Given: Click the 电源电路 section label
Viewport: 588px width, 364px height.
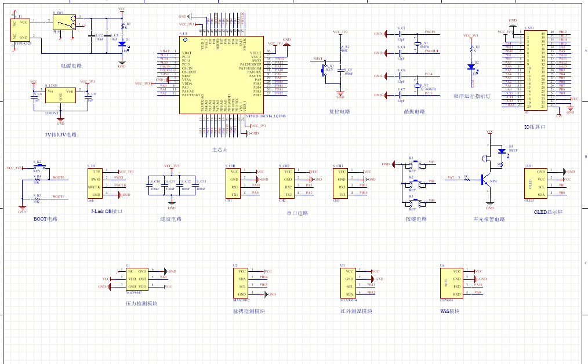Looking at the screenshot, I should point(72,67).
